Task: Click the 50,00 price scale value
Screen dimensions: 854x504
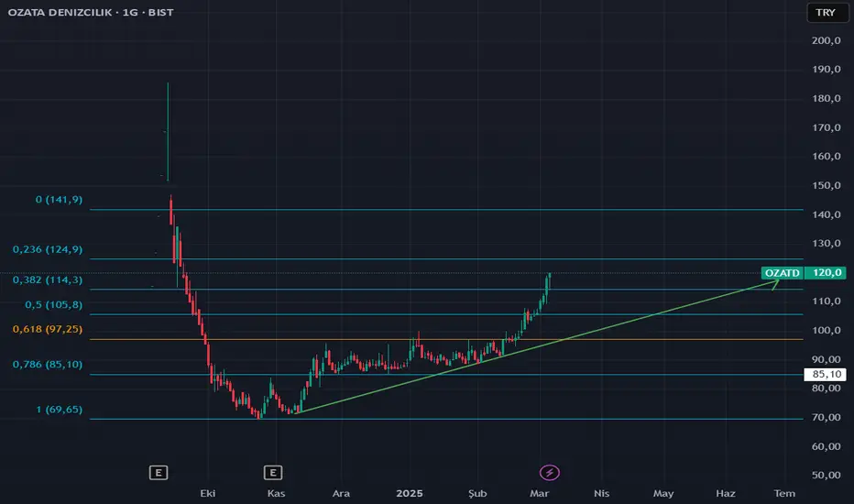Action: point(826,475)
